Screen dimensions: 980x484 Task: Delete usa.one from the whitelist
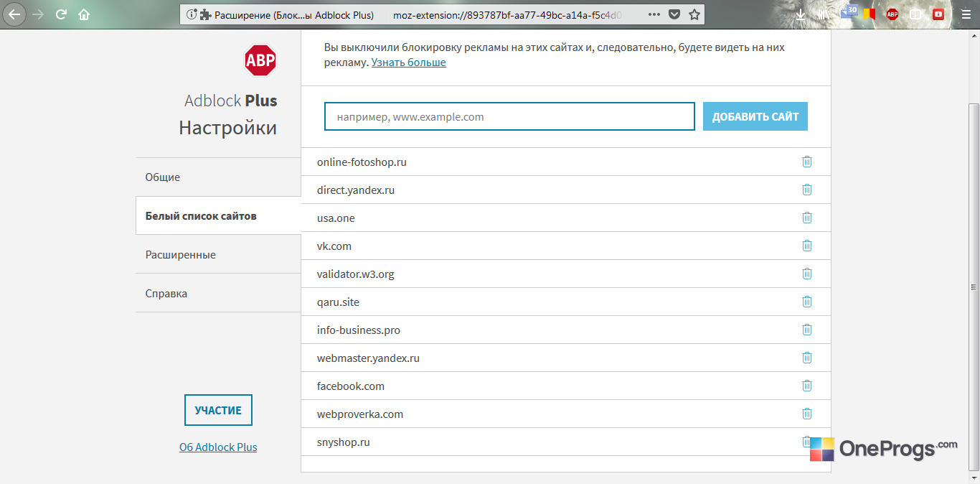pyautogui.click(x=807, y=218)
